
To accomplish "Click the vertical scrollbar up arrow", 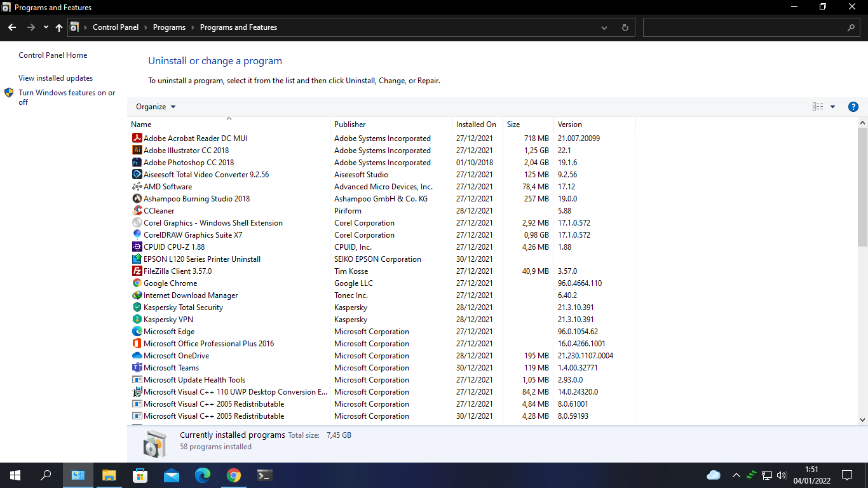I will [x=862, y=123].
